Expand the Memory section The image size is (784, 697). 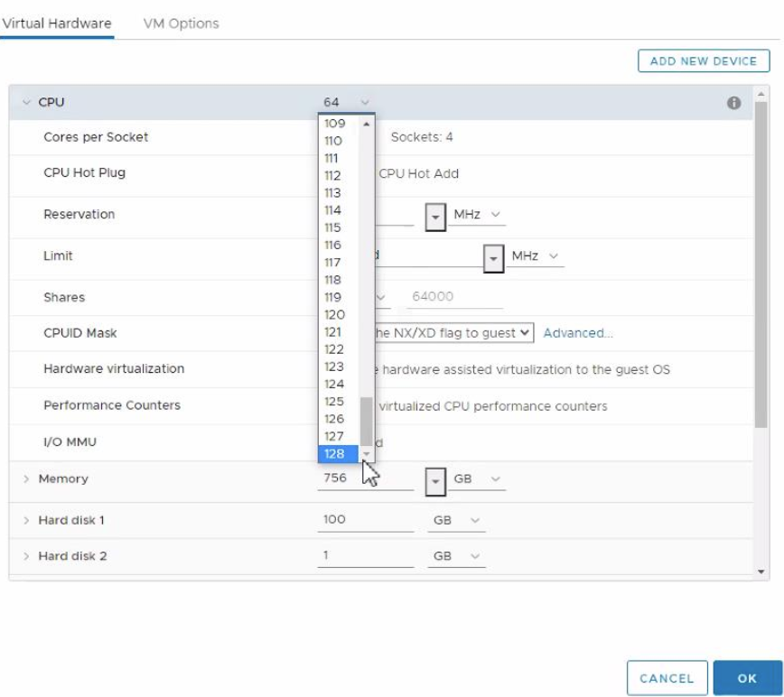pos(26,479)
